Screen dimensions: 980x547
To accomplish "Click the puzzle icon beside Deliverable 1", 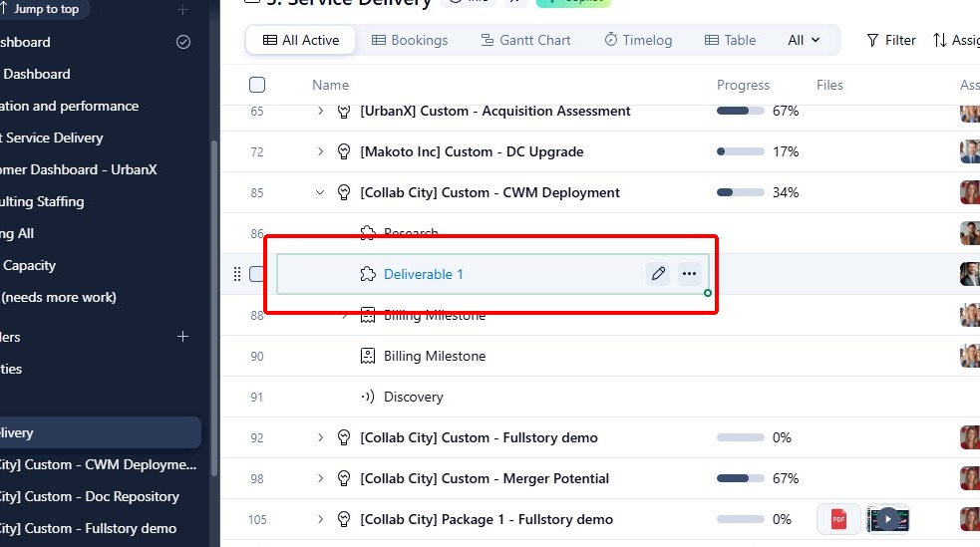I will [368, 273].
